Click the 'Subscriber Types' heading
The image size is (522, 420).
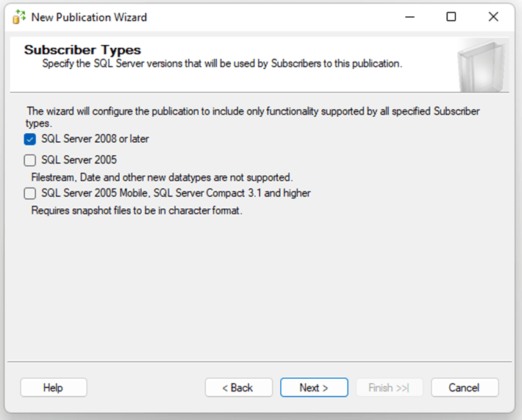pyautogui.click(x=82, y=50)
